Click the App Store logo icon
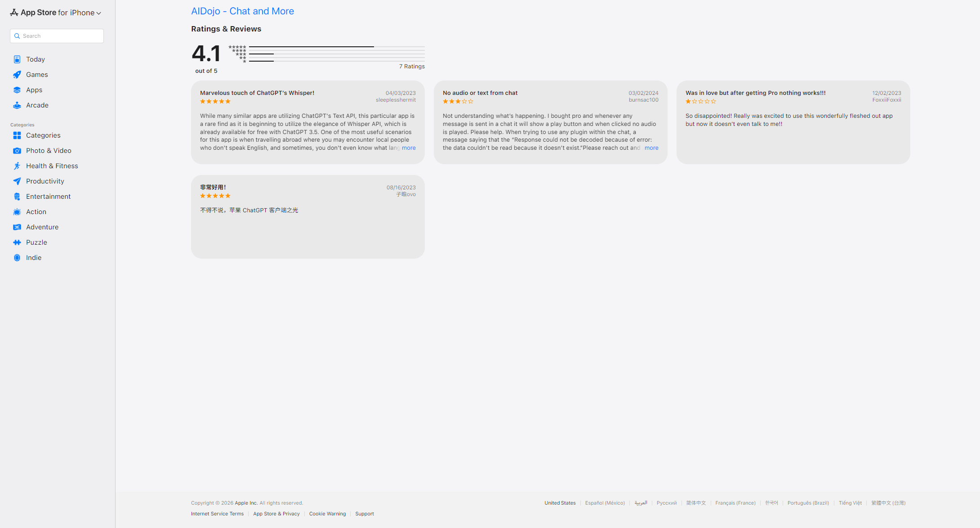Image resolution: width=980 pixels, height=528 pixels. tap(14, 13)
